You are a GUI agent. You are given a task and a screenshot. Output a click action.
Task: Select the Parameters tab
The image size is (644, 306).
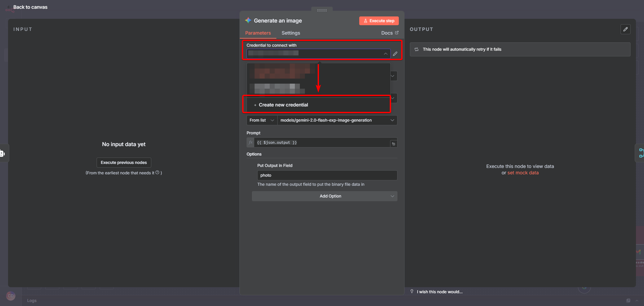(258, 33)
